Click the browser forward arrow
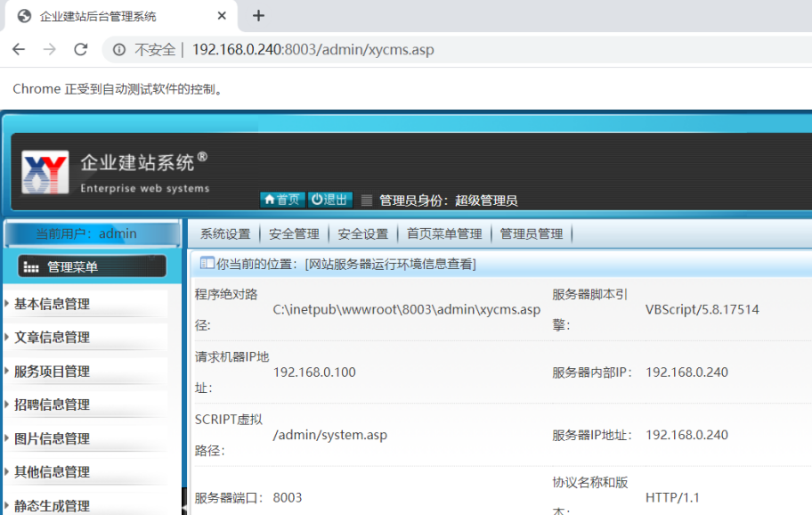The width and height of the screenshot is (812, 515). click(x=50, y=49)
